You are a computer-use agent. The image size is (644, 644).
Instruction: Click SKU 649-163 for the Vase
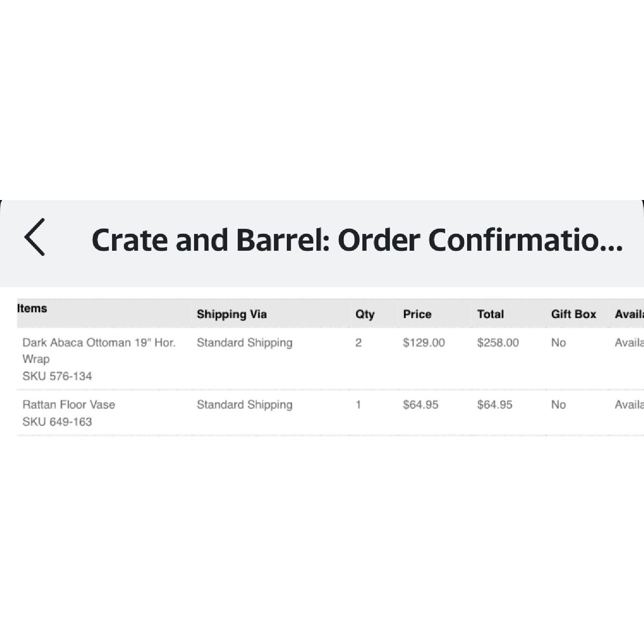[x=57, y=421]
